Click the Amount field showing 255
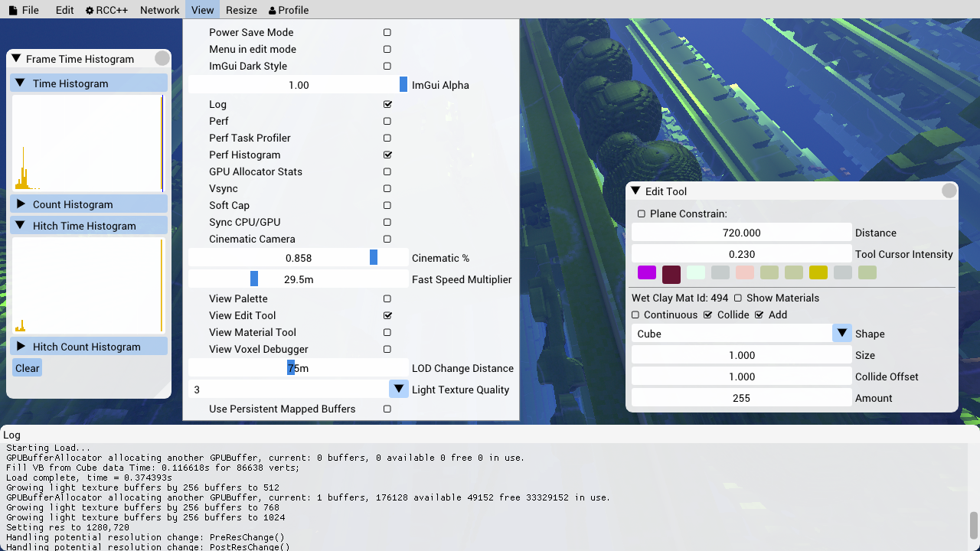 tap(741, 398)
